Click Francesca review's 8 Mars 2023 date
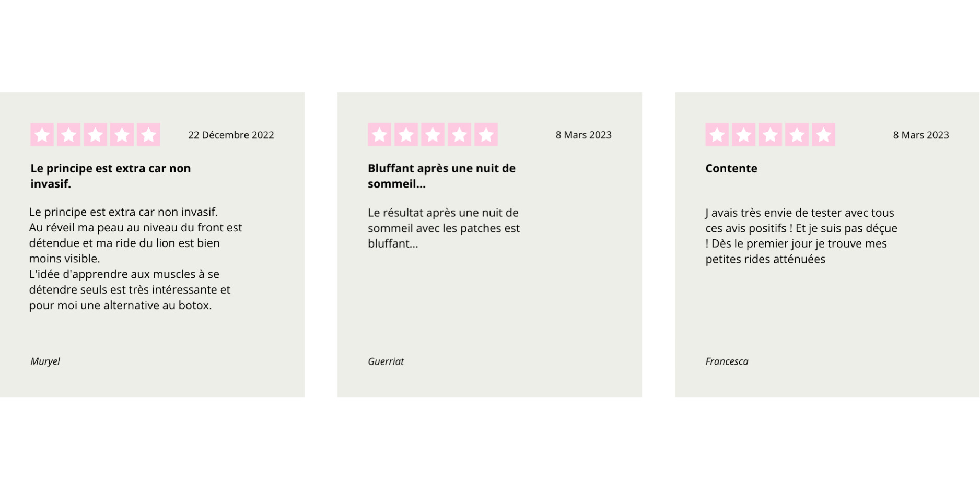Viewport: 980px width, 490px height. (921, 135)
